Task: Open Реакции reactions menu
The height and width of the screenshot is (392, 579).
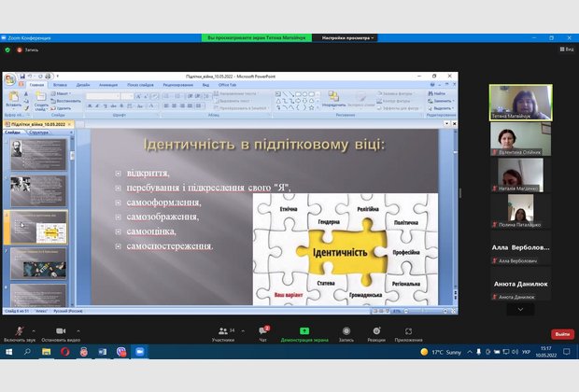Action: (376, 331)
